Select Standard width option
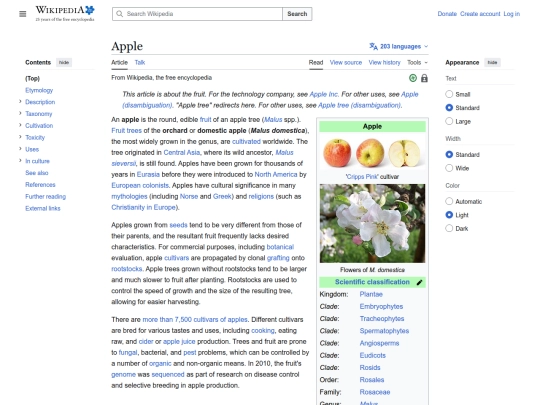 click(x=449, y=154)
